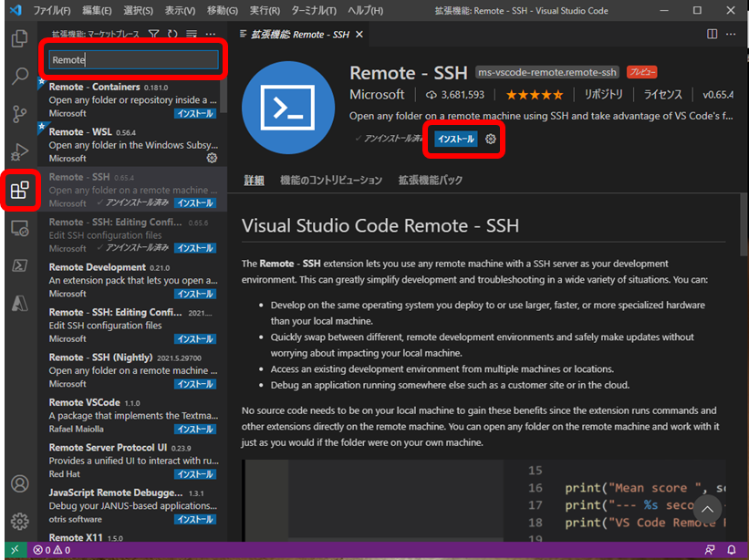The width and height of the screenshot is (749, 560).
Task: Click the Microsoft publisher link
Action: click(377, 95)
